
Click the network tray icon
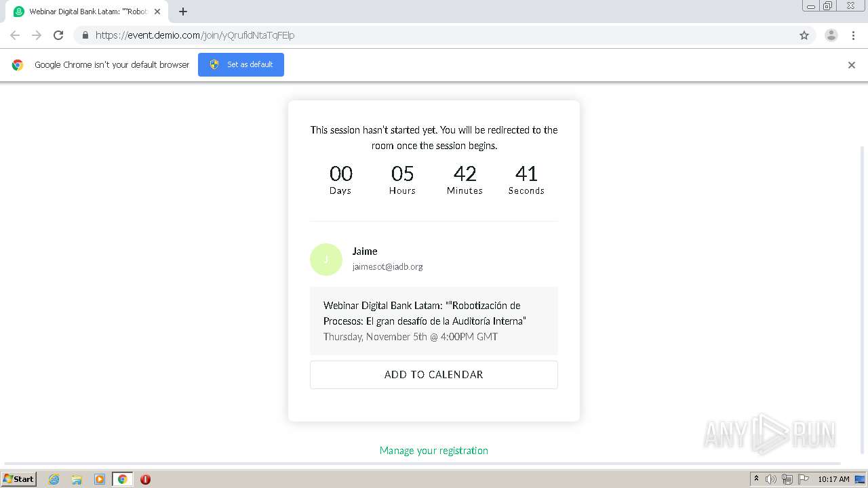tap(787, 479)
